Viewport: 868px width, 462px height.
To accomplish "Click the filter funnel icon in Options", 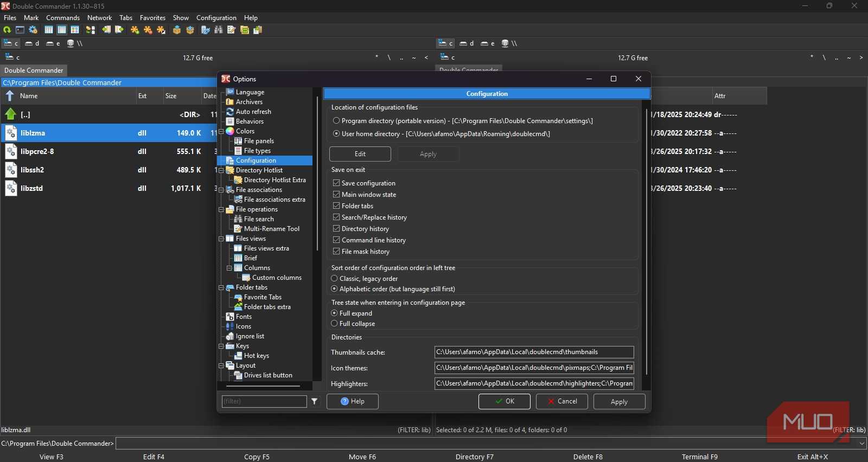I will click(314, 401).
